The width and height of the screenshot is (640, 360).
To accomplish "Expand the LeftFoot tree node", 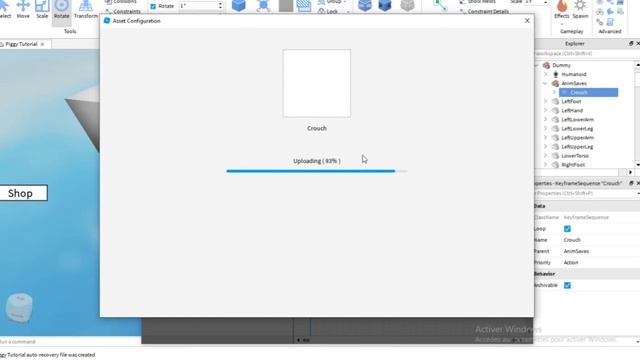I will [545, 101].
